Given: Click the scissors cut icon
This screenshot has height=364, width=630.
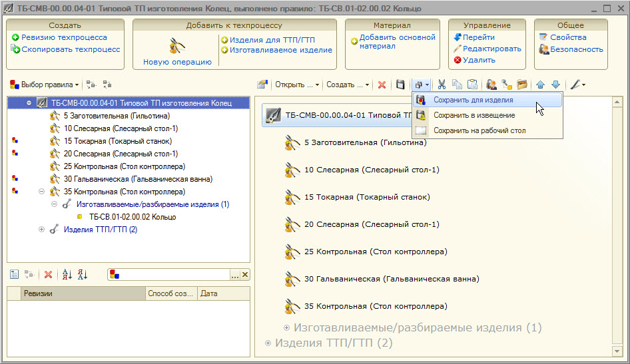Looking at the screenshot, I should (441, 85).
